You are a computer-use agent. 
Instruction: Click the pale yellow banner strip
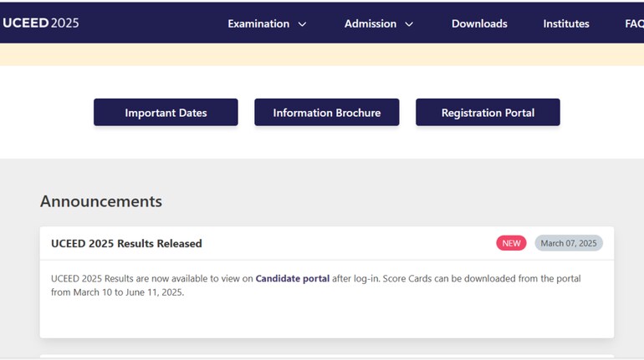322,54
